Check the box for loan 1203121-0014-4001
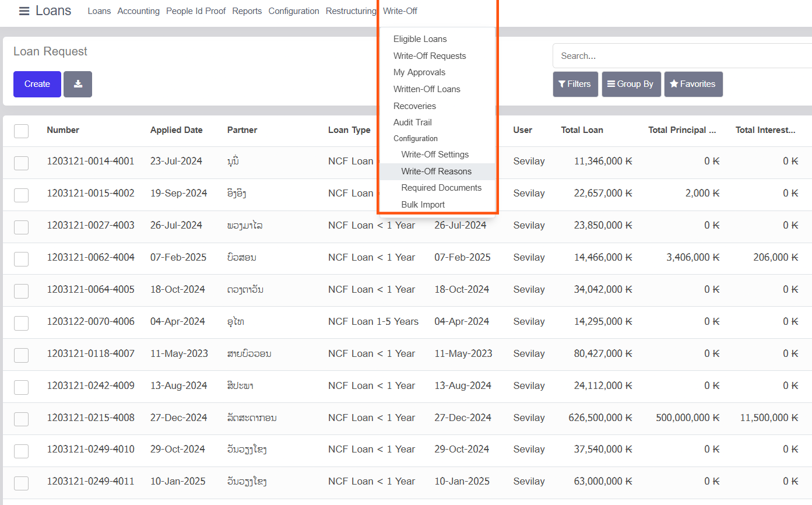This screenshot has height=505, width=812. [22, 163]
